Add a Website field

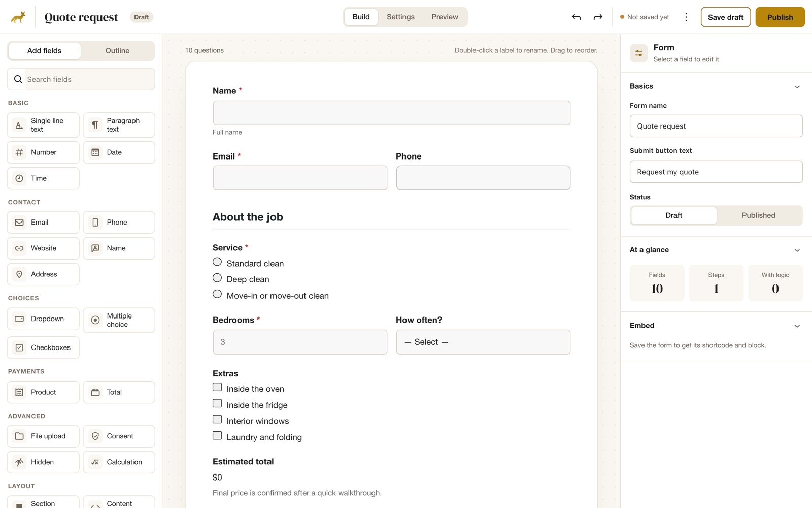pyautogui.click(x=43, y=248)
